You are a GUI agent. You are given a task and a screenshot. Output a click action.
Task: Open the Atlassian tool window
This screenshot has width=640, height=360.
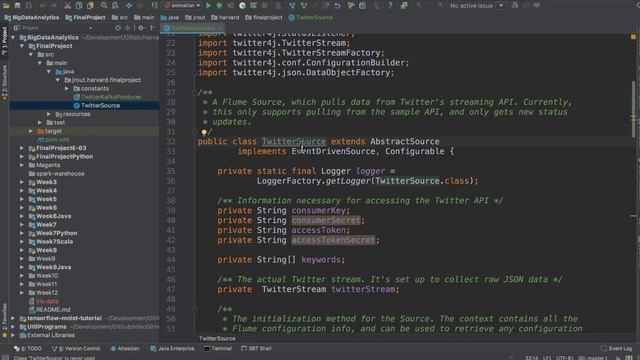coord(125,349)
